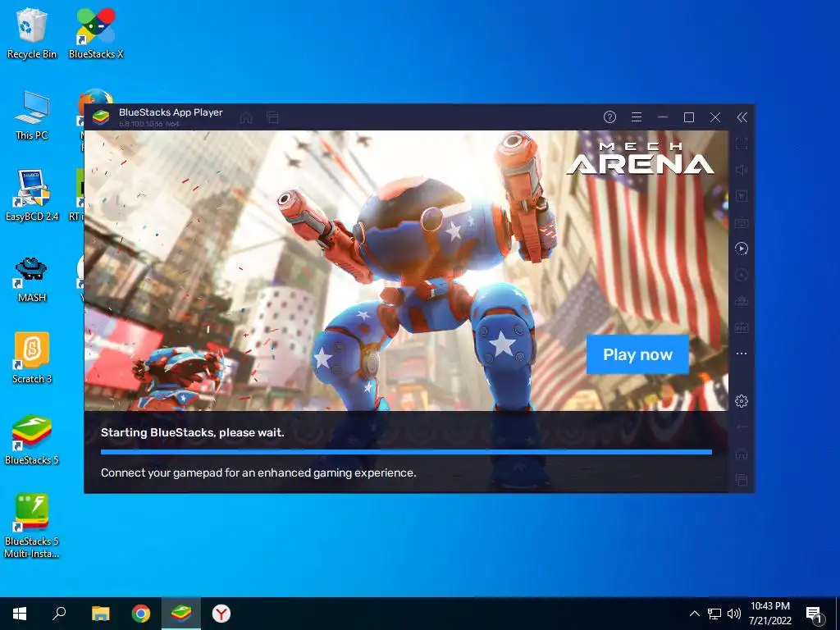Click the system tray volume icon
The height and width of the screenshot is (630, 840).
coord(734,614)
